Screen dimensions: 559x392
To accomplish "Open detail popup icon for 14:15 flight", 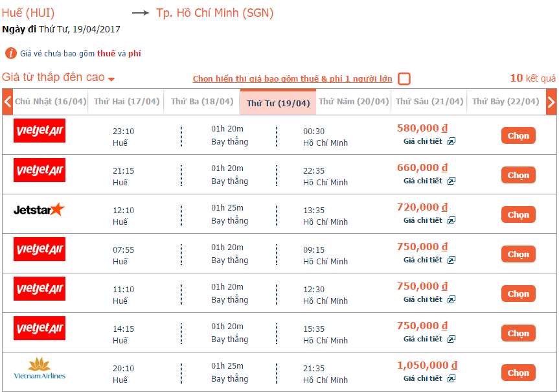I will [451, 340].
